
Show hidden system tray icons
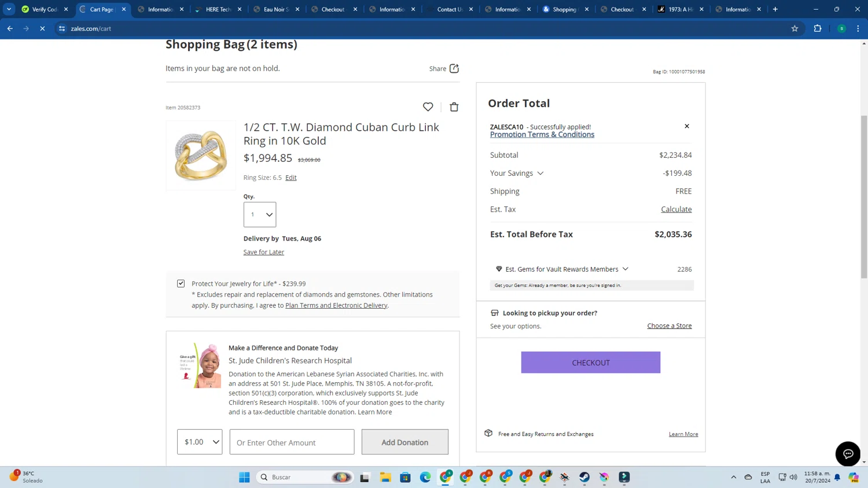coord(733,477)
